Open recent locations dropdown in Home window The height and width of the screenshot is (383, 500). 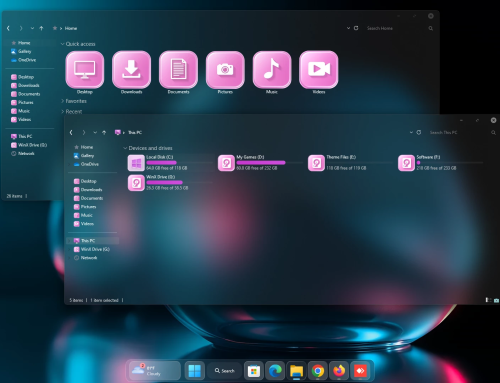pyautogui.click(x=32, y=28)
